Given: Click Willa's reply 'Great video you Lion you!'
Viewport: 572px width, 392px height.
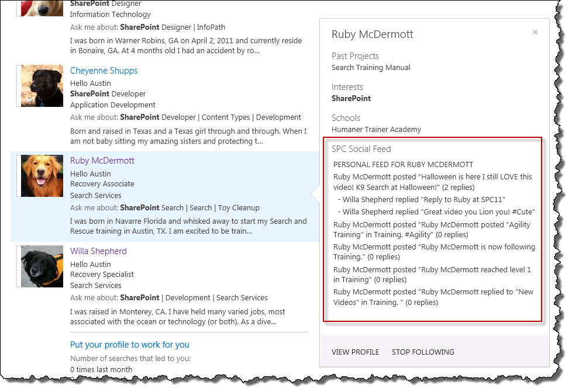Looking at the screenshot, I should pyautogui.click(x=436, y=212).
